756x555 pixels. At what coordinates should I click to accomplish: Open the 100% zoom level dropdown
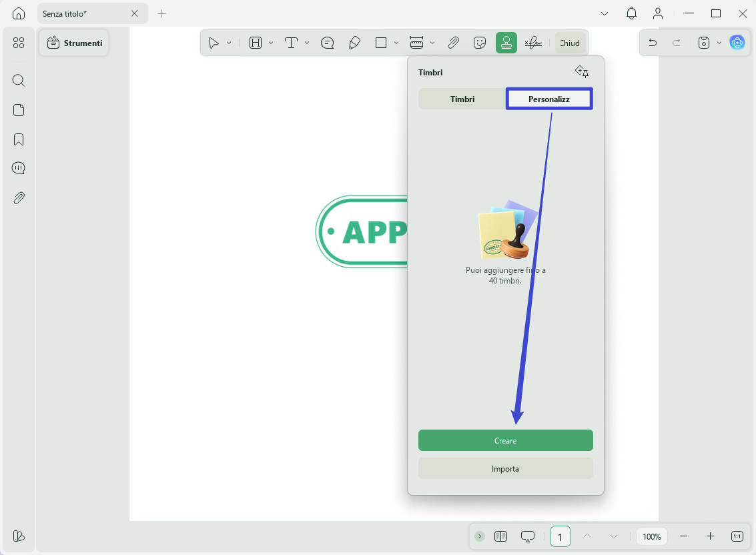[x=652, y=536]
